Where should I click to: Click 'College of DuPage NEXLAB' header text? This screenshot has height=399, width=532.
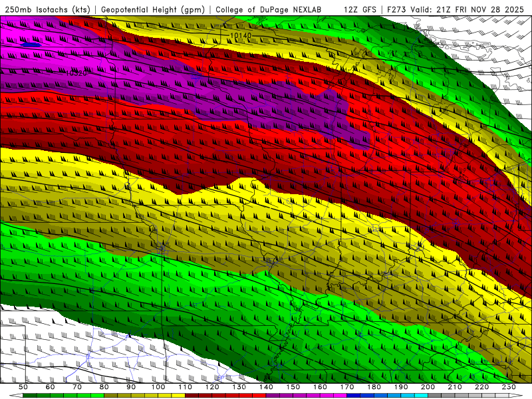(268, 9)
